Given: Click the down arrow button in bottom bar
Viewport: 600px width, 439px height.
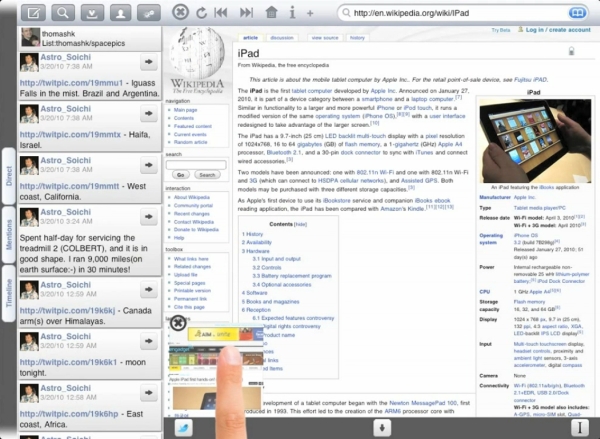Looking at the screenshot, I should (x=382, y=428).
